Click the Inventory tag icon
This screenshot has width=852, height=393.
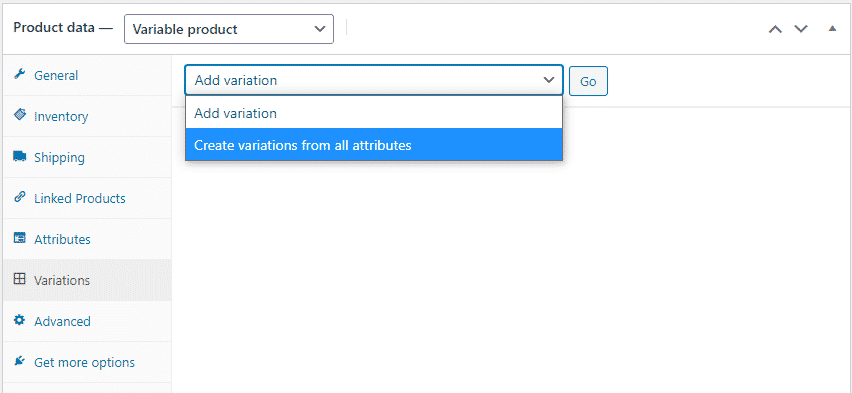click(x=20, y=115)
